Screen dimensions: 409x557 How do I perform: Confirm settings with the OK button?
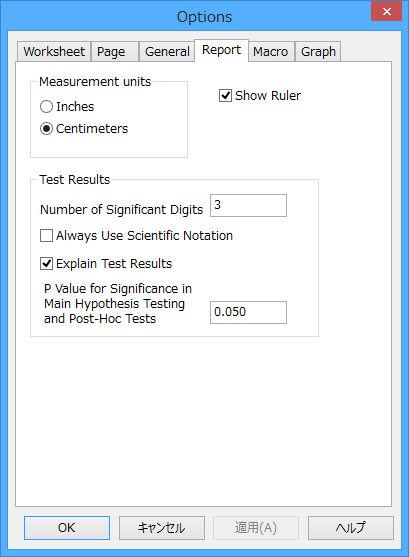click(67, 528)
